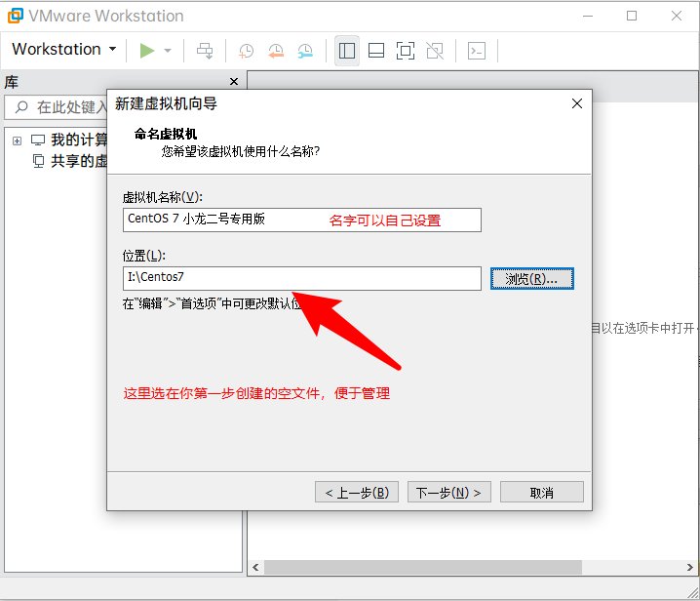This screenshot has width=700, height=601.
Task: Expand the 我的计算机 tree node
Action: pyautogui.click(x=17, y=140)
